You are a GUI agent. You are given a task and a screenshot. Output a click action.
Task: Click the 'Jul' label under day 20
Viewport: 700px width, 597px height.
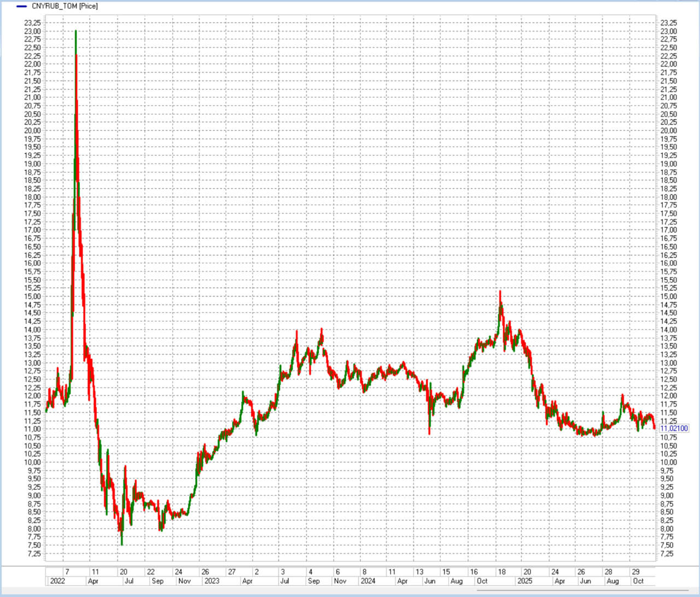pos(129,581)
